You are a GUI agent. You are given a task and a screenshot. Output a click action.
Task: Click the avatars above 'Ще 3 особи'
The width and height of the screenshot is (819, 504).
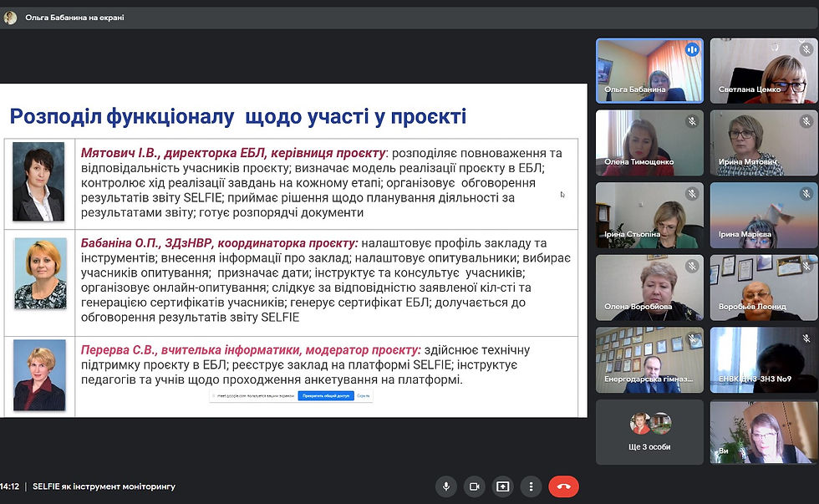pyautogui.click(x=650, y=424)
